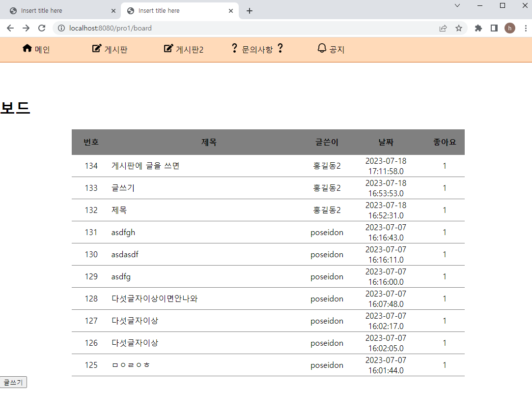Click the like count in row 133
The image size is (532, 420).
point(445,188)
